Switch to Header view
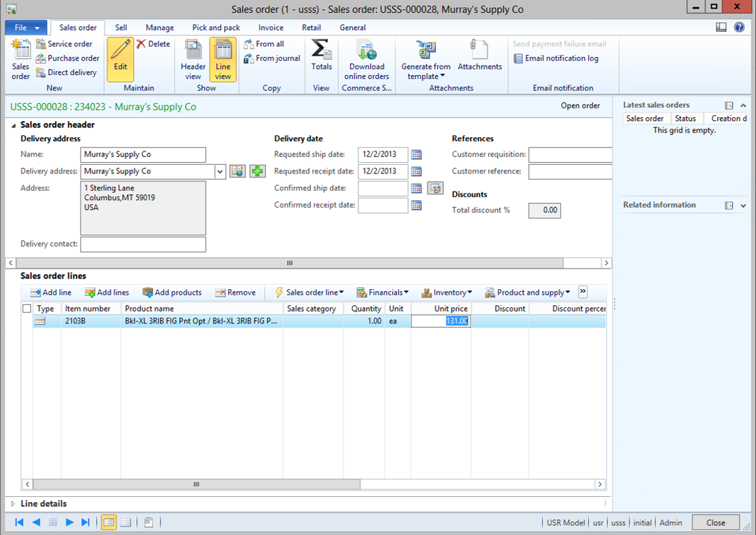Screen dimensions: 756x535 pos(193,60)
